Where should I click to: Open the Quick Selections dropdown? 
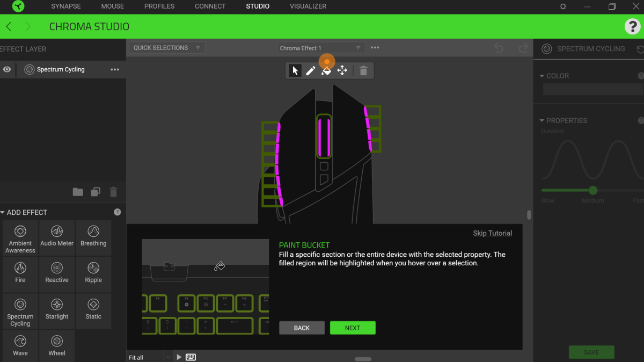point(166,47)
